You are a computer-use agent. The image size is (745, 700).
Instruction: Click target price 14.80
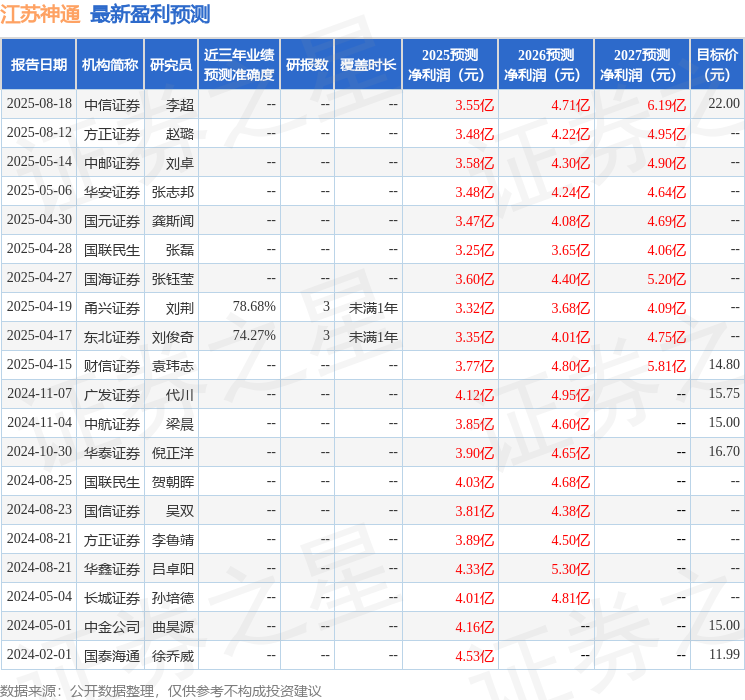pos(724,364)
